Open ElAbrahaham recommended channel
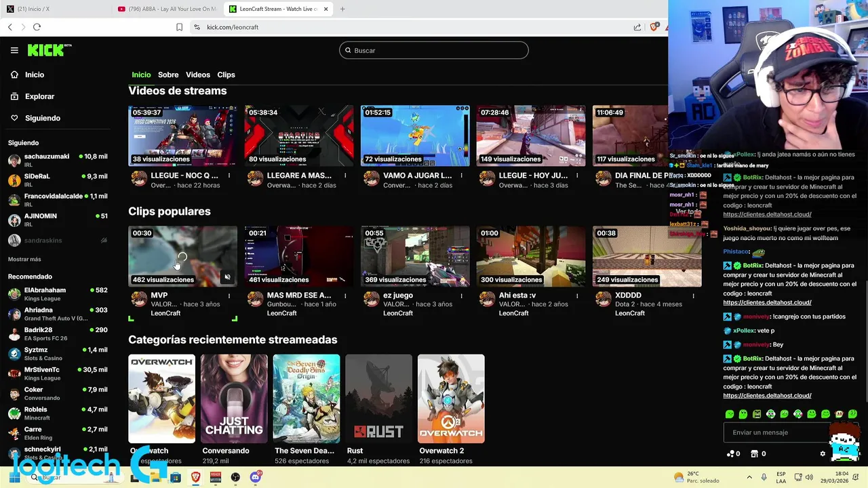This screenshot has height=488, width=868. [58, 293]
